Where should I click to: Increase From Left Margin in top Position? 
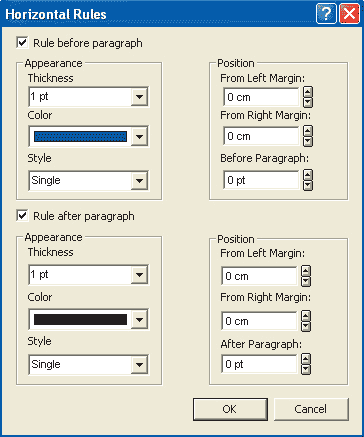tap(308, 92)
